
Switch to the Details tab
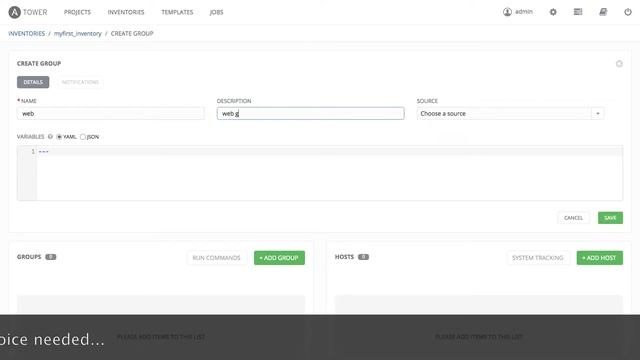[x=33, y=82]
